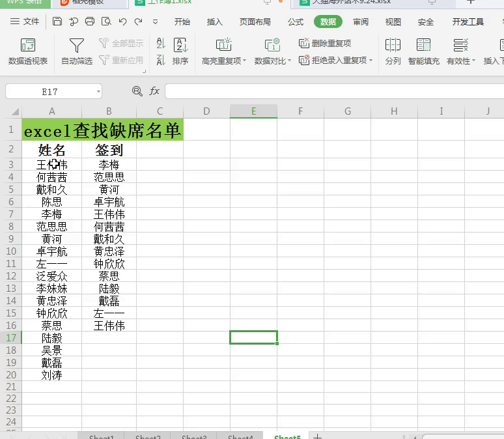
Task: Select column B header
Action: point(109,111)
